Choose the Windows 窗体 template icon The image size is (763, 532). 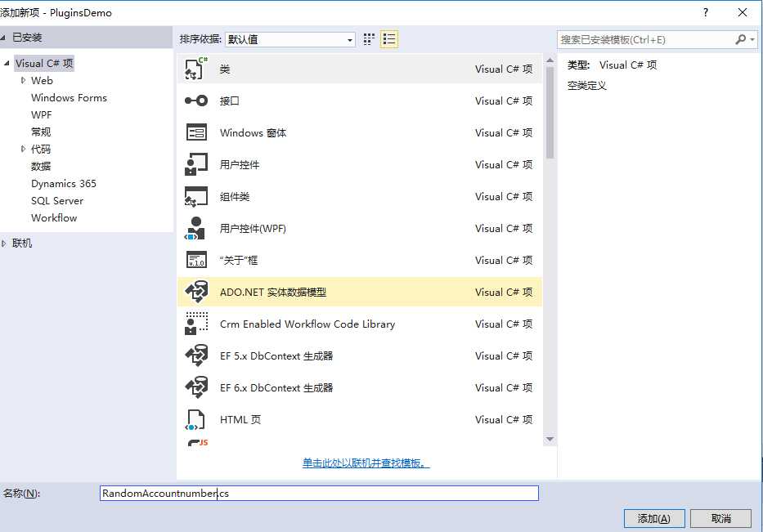196,132
